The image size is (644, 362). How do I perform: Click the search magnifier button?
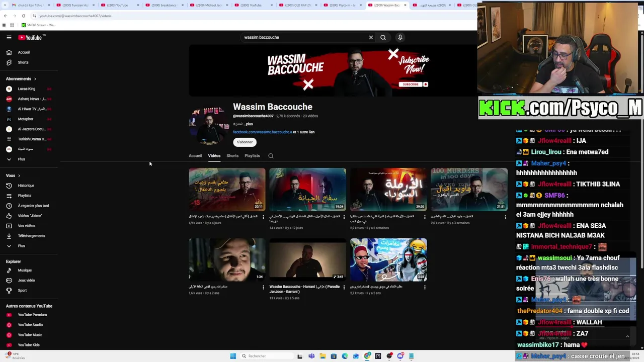point(383,37)
